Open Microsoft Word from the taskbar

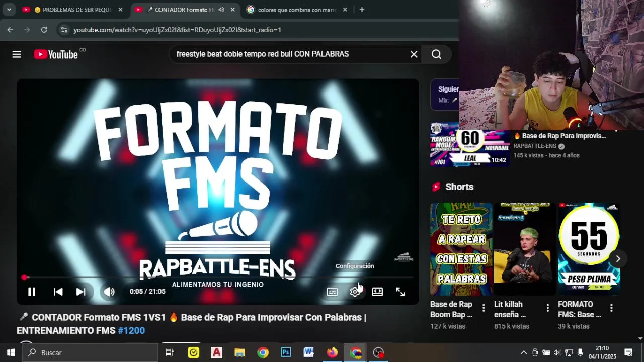pos(309,352)
